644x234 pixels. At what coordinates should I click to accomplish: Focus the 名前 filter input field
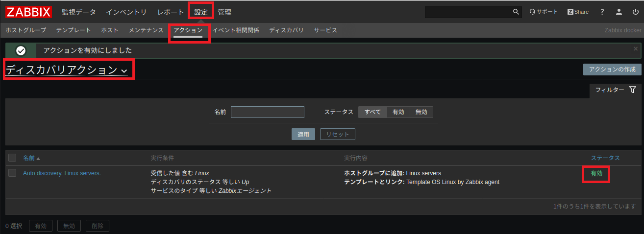tap(268, 112)
